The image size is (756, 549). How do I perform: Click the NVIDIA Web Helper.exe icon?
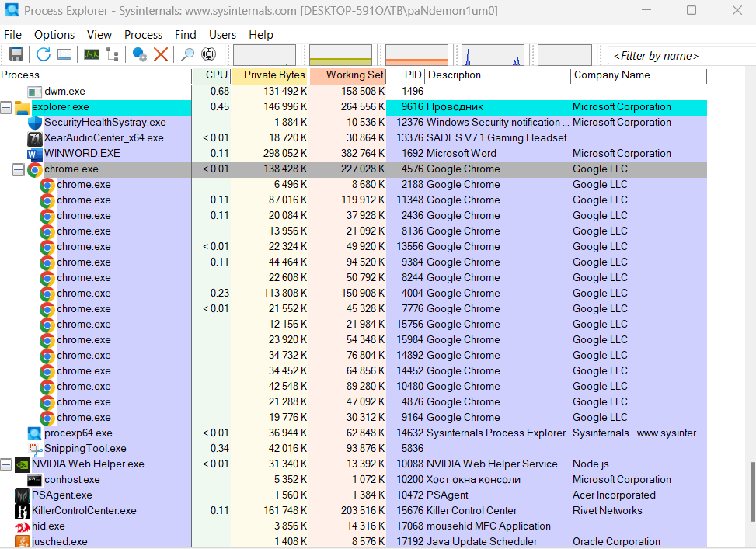23,465
